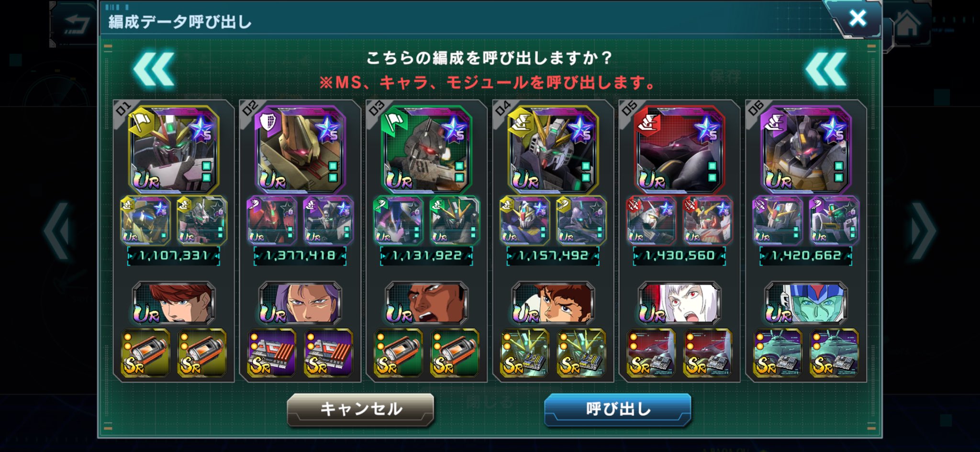The width and height of the screenshot is (980, 452).
Task: Open white-haired UR pilot in slot 05
Action: (679, 303)
